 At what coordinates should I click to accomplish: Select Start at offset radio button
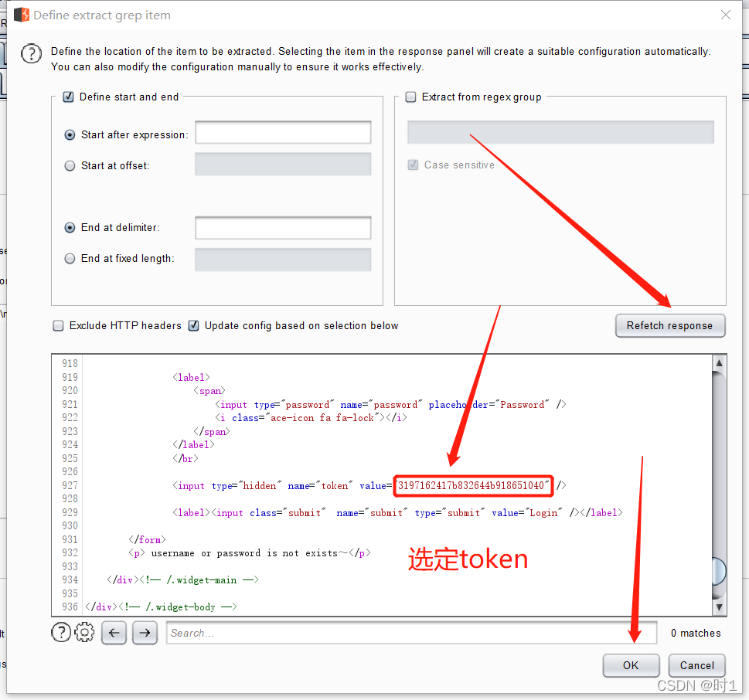(x=70, y=165)
